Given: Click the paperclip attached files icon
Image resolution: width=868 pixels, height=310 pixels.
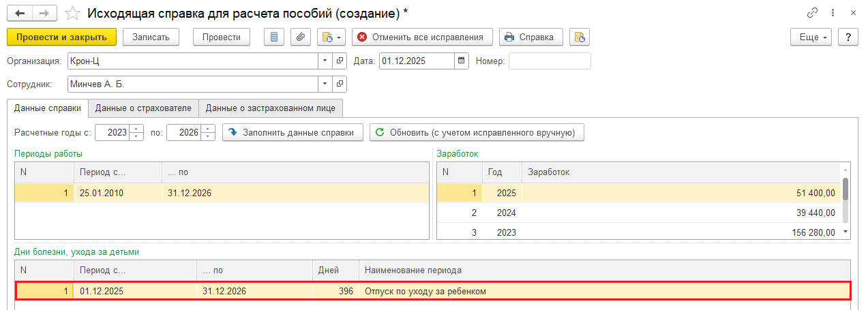Looking at the screenshot, I should pyautogui.click(x=301, y=37).
